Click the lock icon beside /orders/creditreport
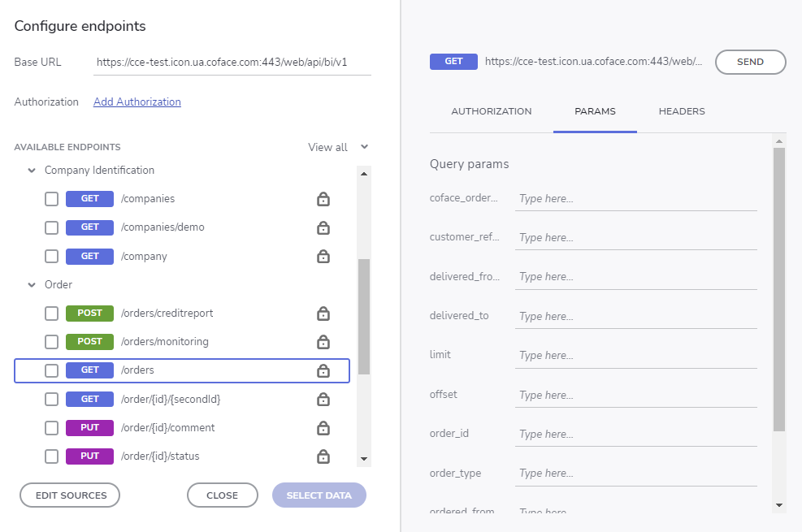Screen dimensions: 802x532 click(x=323, y=314)
